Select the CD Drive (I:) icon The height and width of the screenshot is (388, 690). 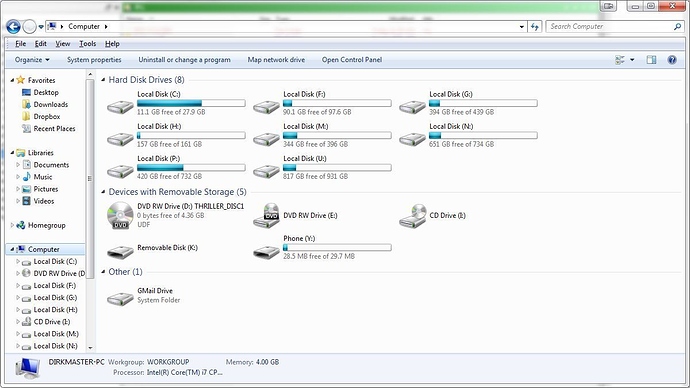pyautogui.click(x=412, y=216)
